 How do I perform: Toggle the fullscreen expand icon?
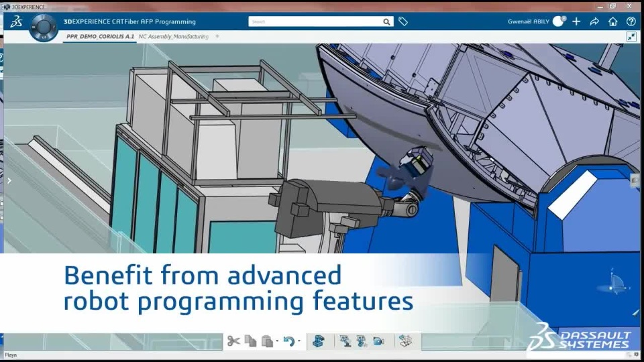pos(632,36)
